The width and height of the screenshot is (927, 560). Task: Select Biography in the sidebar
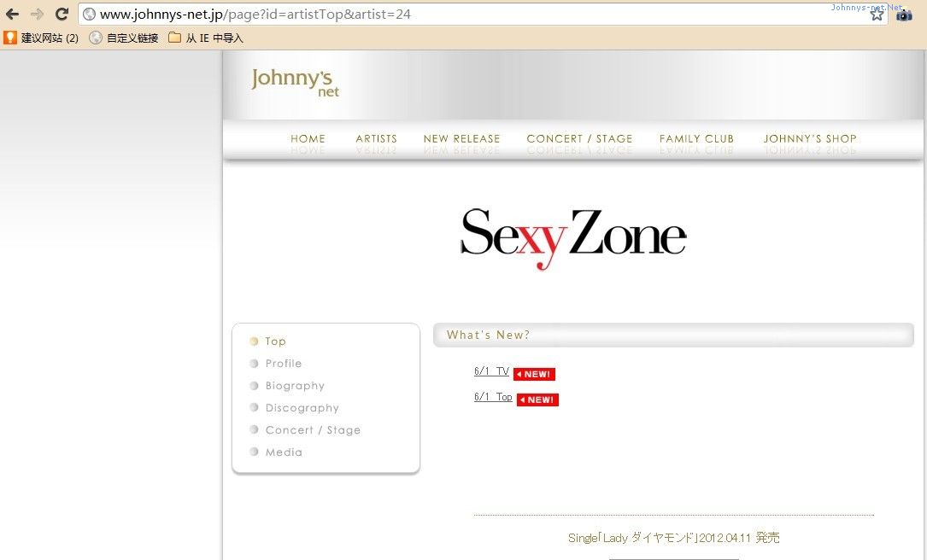pos(295,386)
